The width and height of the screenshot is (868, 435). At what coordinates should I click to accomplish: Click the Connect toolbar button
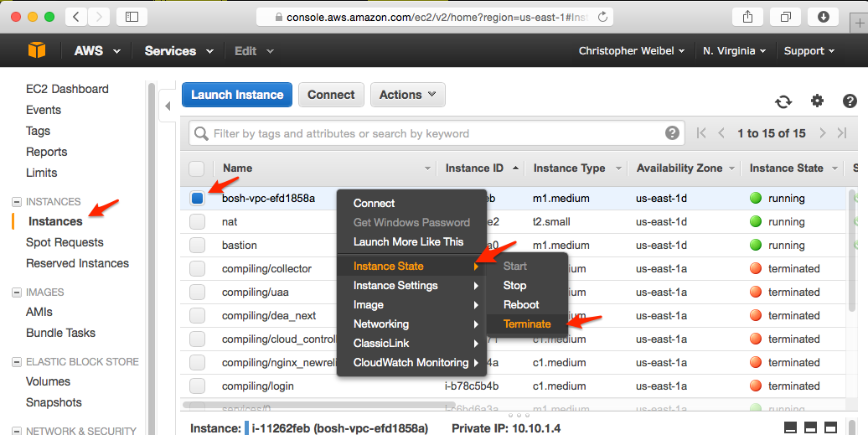click(x=331, y=95)
